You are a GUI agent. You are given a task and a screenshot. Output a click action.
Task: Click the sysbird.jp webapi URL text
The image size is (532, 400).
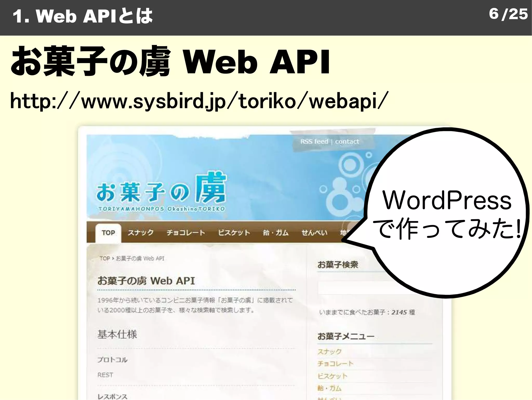click(x=199, y=101)
